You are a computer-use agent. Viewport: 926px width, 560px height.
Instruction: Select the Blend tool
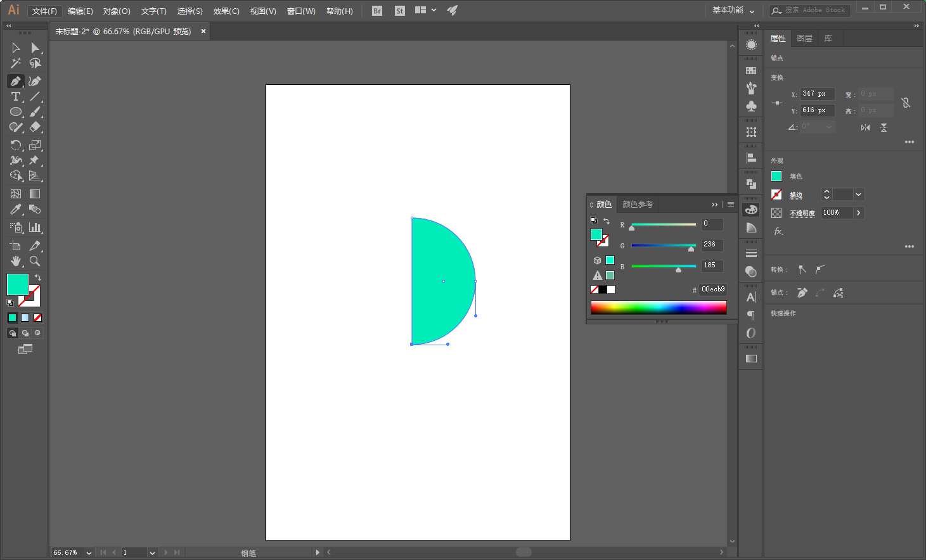click(x=35, y=209)
